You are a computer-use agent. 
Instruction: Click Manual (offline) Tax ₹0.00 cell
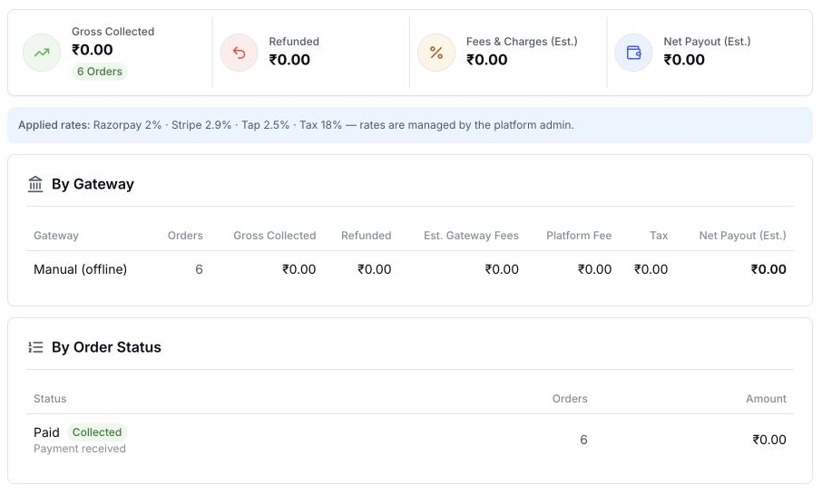point(651,269)
